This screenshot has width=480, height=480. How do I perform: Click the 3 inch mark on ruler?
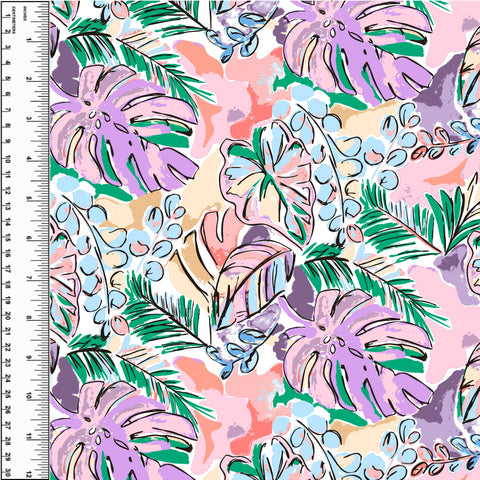tap(29, 119)
